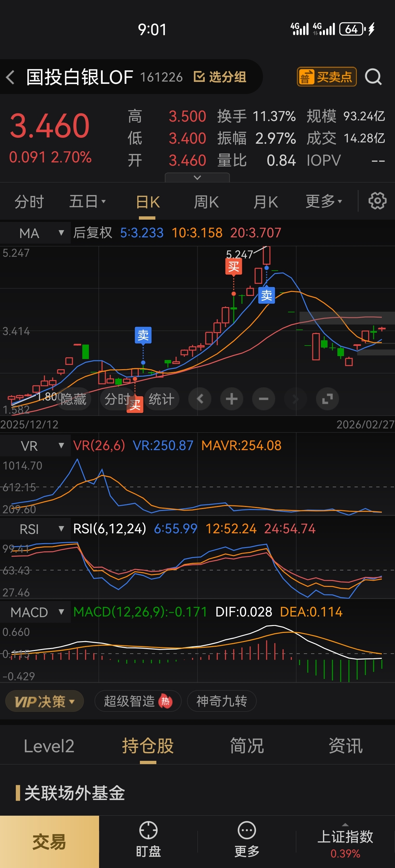This screenshot has height=868, width=395.
Task: Hide chart markers with 隐藏 button
Action: [73, 399]
